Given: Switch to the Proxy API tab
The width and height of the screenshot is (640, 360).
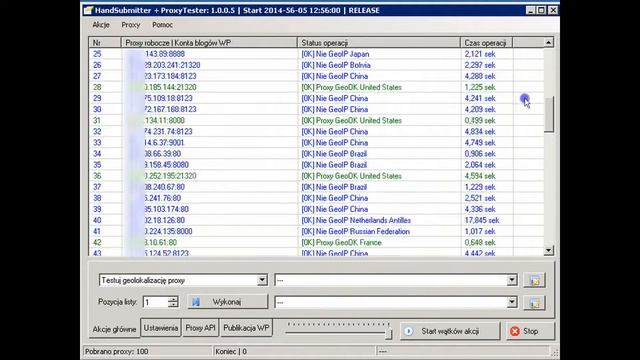Looking at the screenshot, I should click(200, 328).
